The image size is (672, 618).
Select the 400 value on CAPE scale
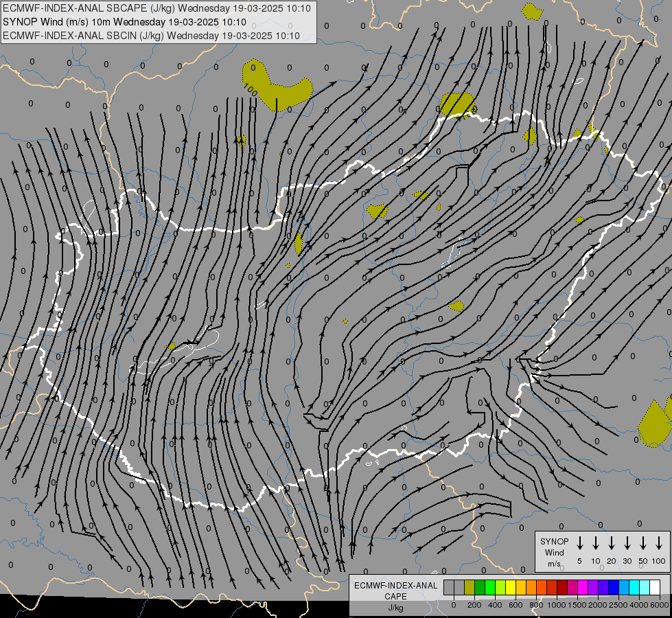pos(495,605)
